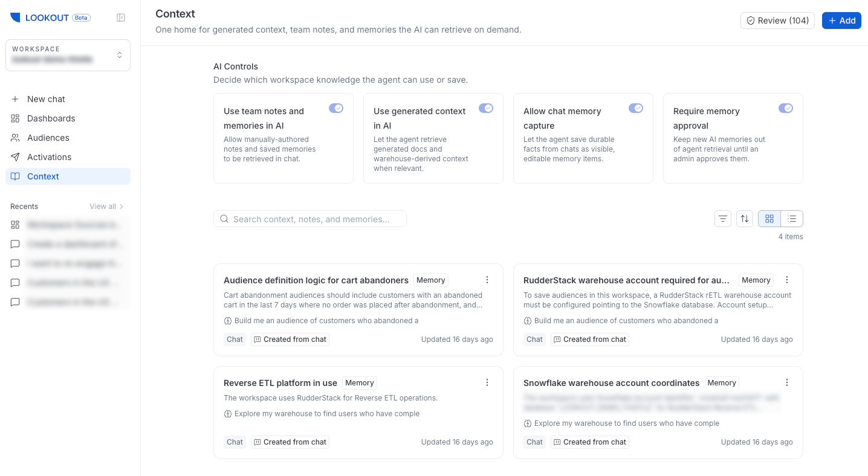Open Activations section
Image resolution: width=868 pixels, height=476 pixels.
[x=68, y=157]
